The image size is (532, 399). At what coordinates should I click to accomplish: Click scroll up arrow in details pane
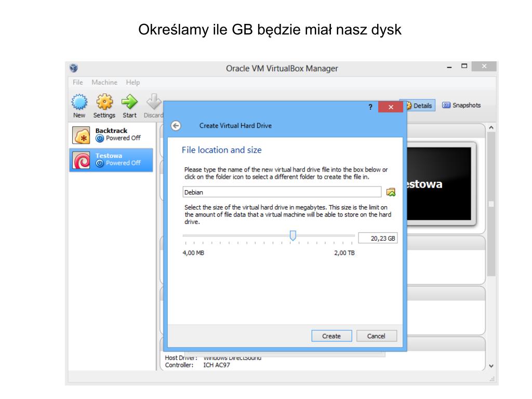click(x=491, y=128)
